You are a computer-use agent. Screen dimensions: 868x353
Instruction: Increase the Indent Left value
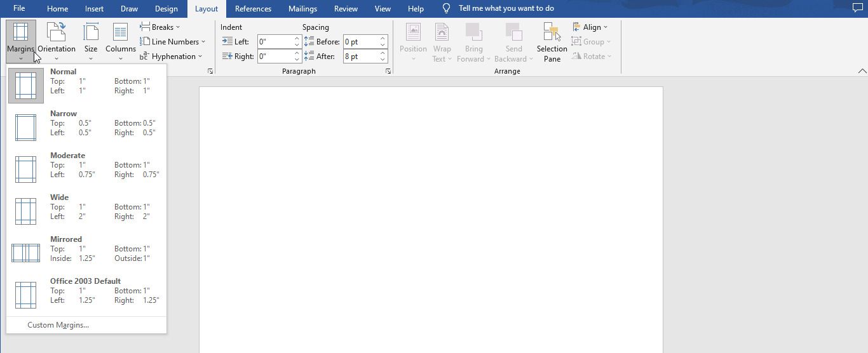coord(297,38)
